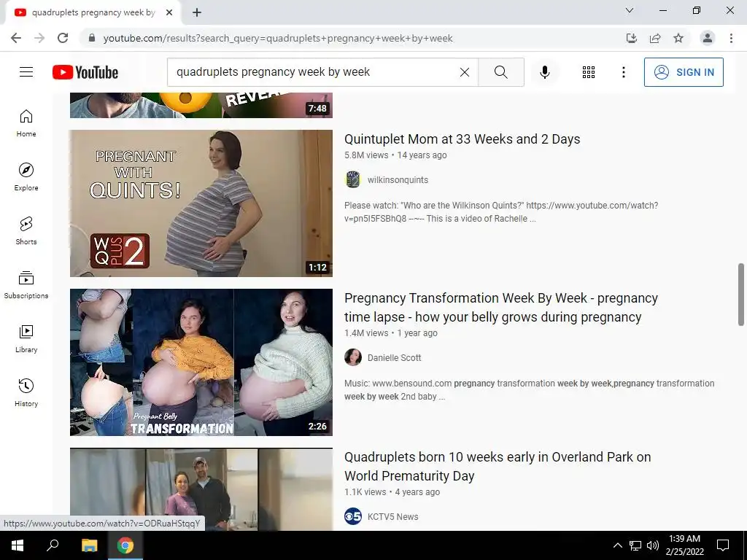Open the volume tray icon
Screen dimensions: 747x560
(x=653, y=545)
